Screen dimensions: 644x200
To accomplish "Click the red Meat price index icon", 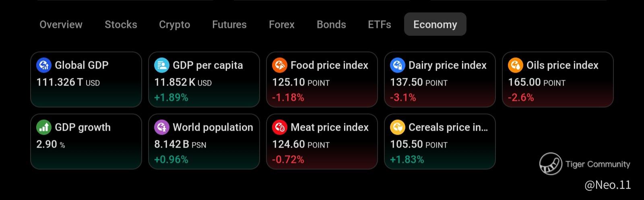I will [279, 127].
